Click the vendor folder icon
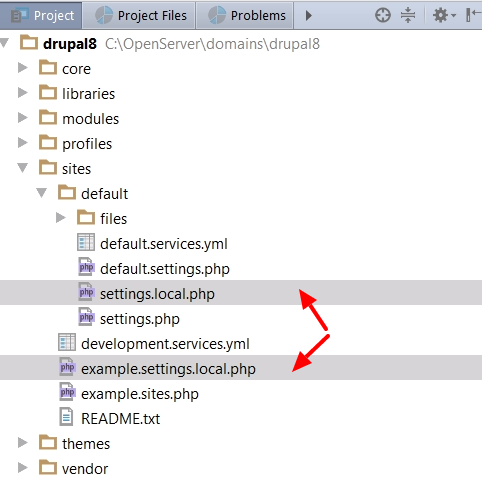Viewport: 482px width, 482px height. tap(48, 467)
